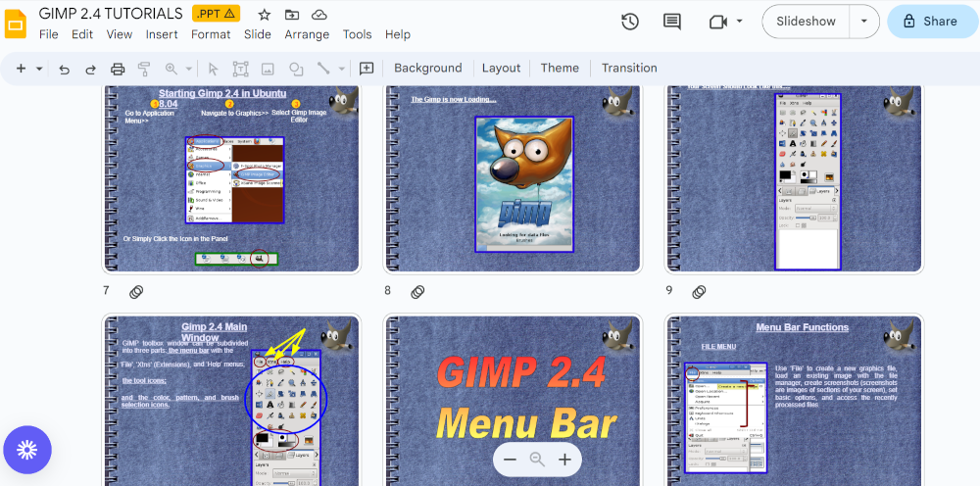Screen dimensions: 980x486
Task: Start the Slideshow
Action: coord(806,22)
